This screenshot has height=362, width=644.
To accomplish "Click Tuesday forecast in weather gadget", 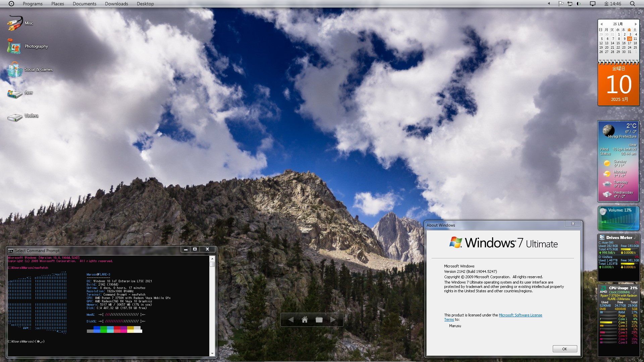I will tap(615, 184).
